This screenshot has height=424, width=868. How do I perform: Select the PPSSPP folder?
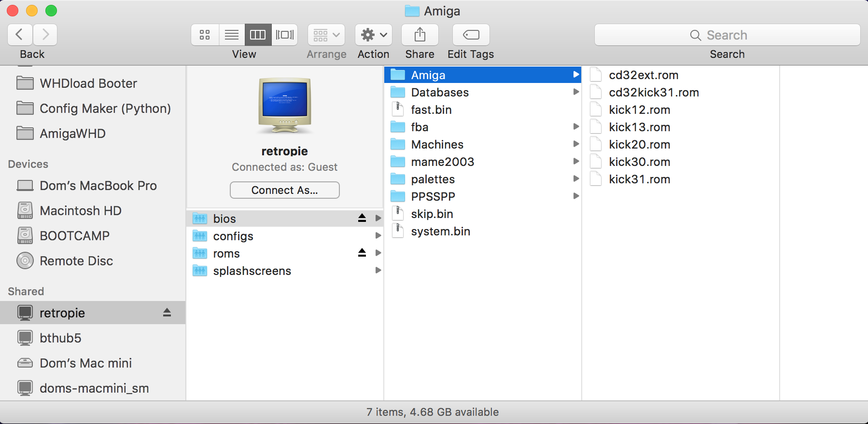(x=483, y=196)
